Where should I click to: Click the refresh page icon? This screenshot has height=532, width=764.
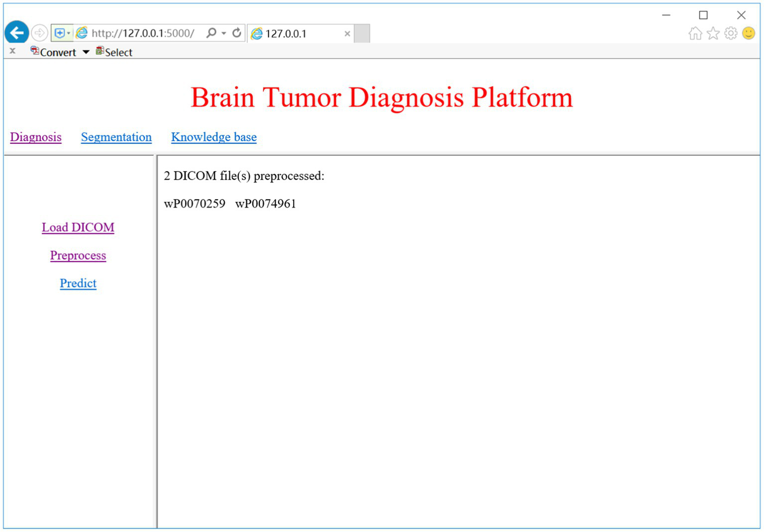[x=237, y=33]
